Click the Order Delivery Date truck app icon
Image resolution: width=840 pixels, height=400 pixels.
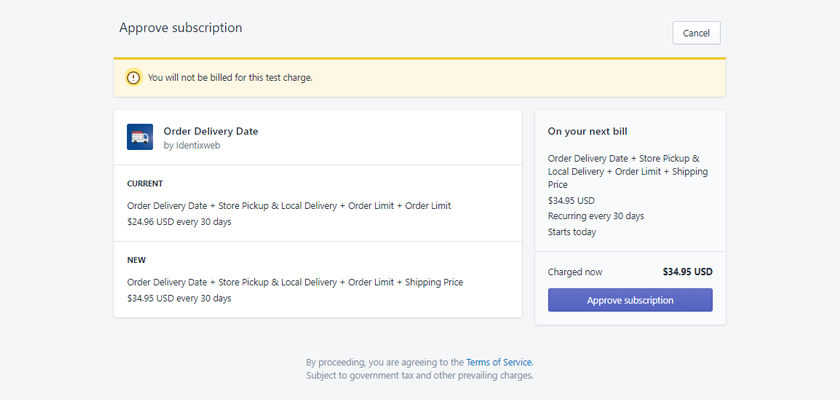140,137
